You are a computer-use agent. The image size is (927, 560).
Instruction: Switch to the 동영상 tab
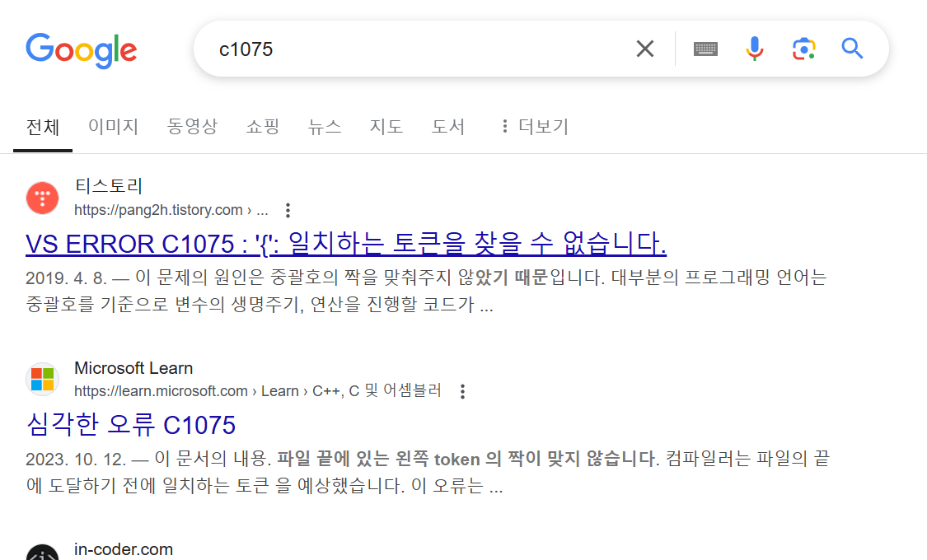(x=192, y=127)
